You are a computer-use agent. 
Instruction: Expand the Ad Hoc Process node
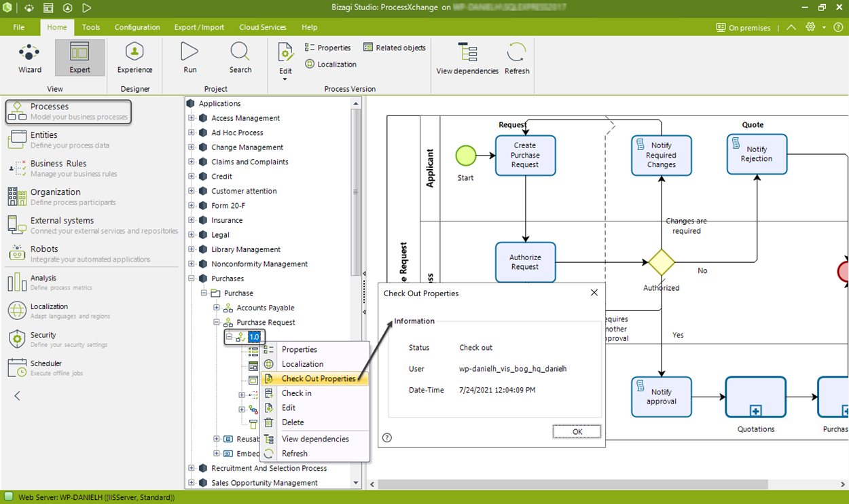point(191,132)
